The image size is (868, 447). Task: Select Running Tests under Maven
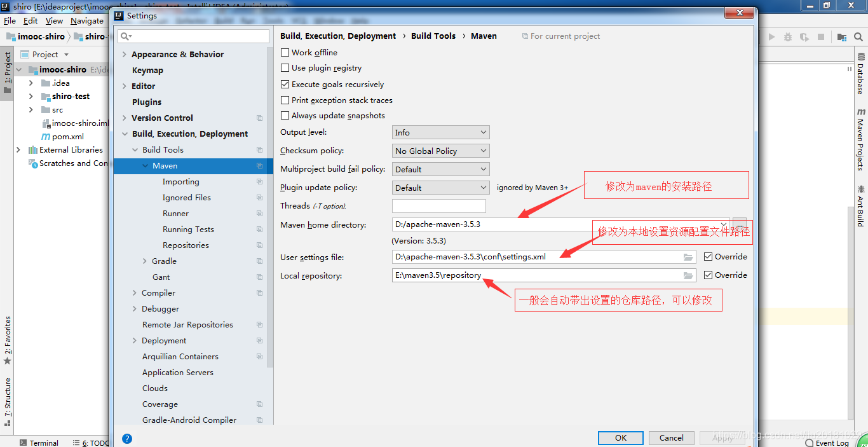[x=188, y=230]
